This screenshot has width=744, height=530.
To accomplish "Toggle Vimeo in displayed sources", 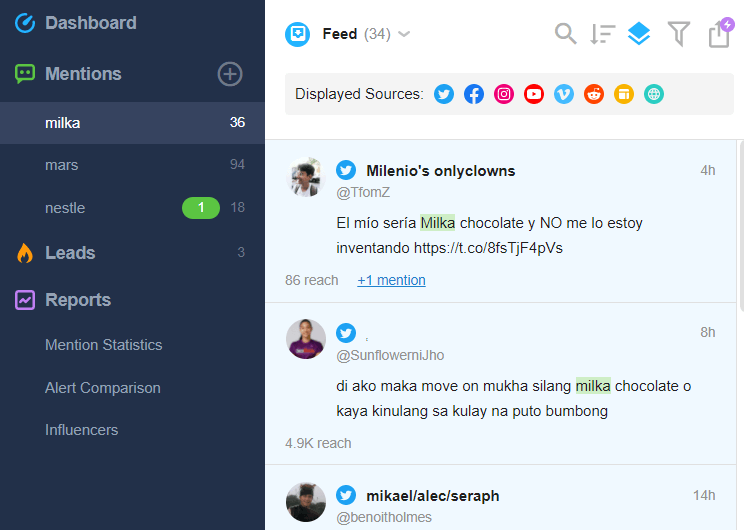I will point(564,94).
